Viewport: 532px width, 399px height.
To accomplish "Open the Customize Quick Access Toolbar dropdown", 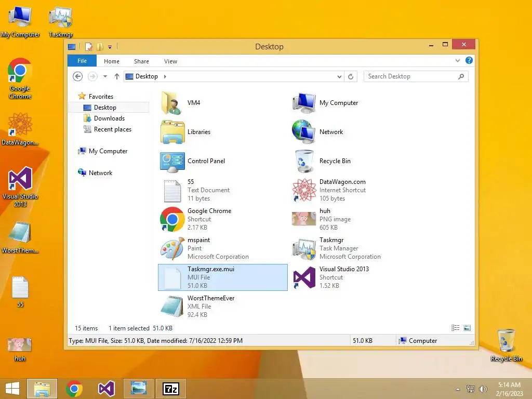I will tap(110, 47).
